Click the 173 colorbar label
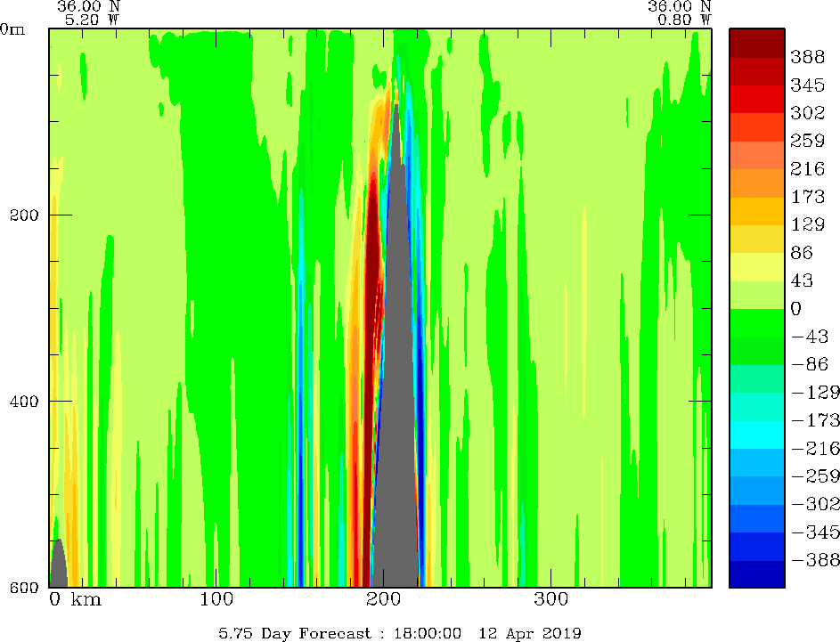 [807, 197]
